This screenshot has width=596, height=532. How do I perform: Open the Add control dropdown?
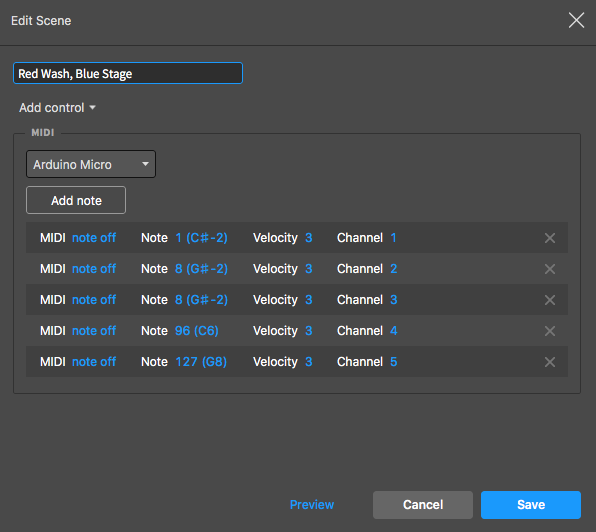coord(57,108)
